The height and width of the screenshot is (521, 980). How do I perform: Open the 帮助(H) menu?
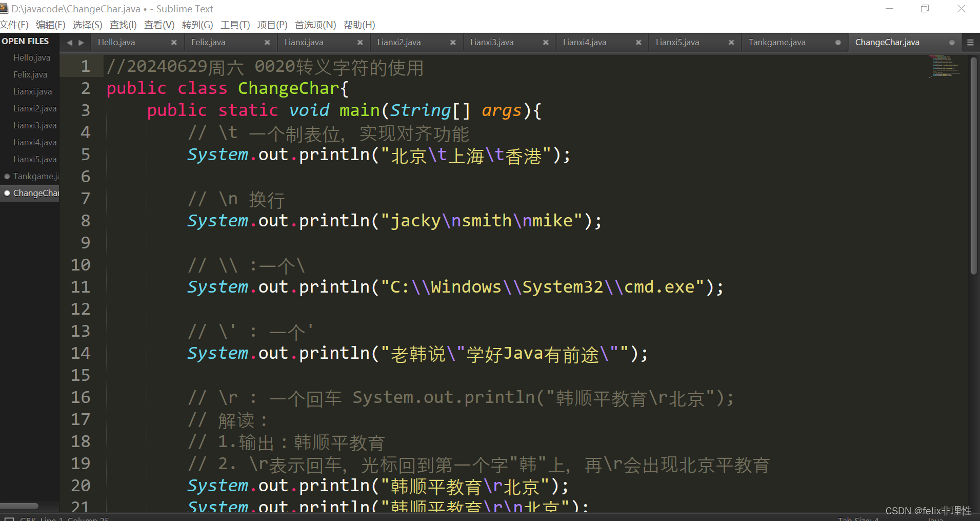click(359, 25)
